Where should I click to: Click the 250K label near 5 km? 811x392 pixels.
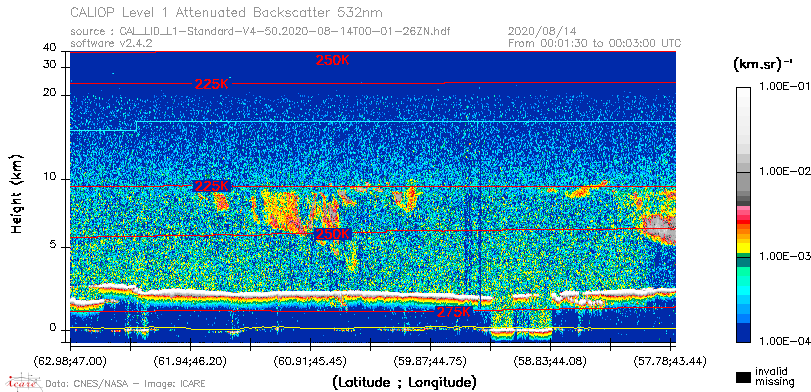point(333,234)
